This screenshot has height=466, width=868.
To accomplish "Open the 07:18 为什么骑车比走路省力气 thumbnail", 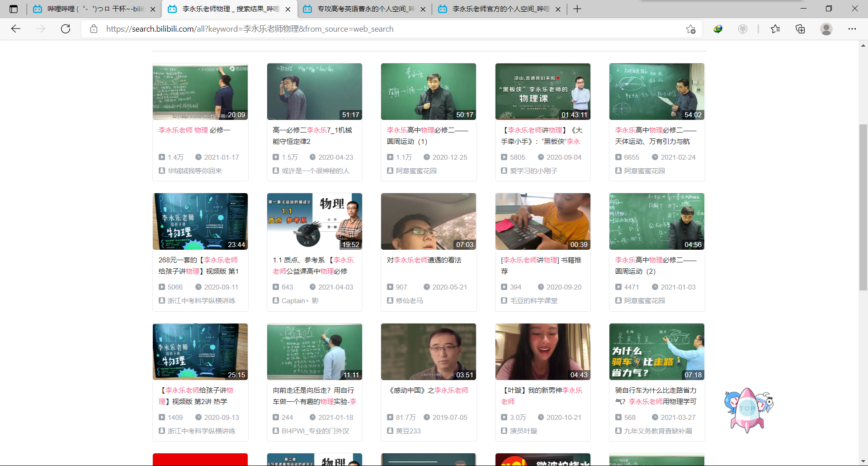I will [x=657, y=352].
